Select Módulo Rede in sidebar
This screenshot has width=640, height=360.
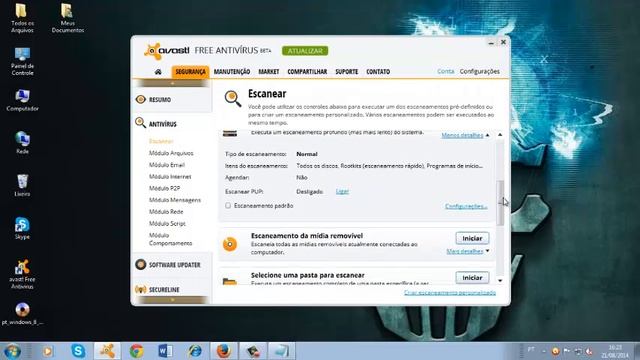[166, 212]
